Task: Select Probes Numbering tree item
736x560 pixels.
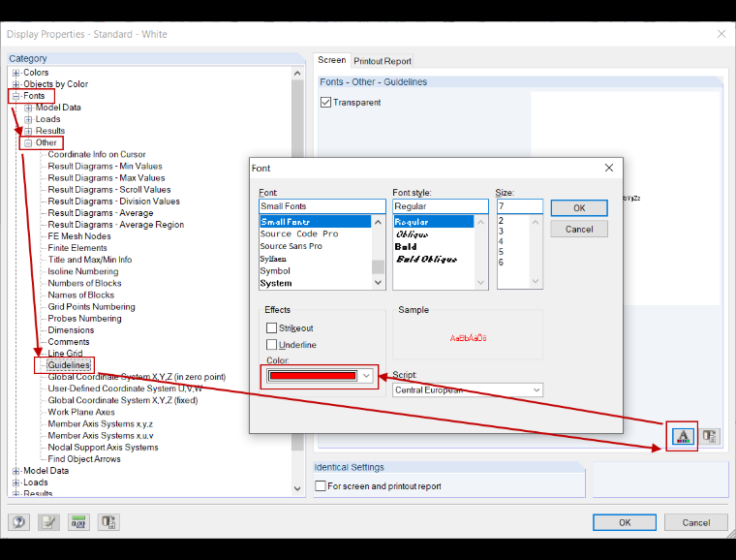Action: click(84, 318)
